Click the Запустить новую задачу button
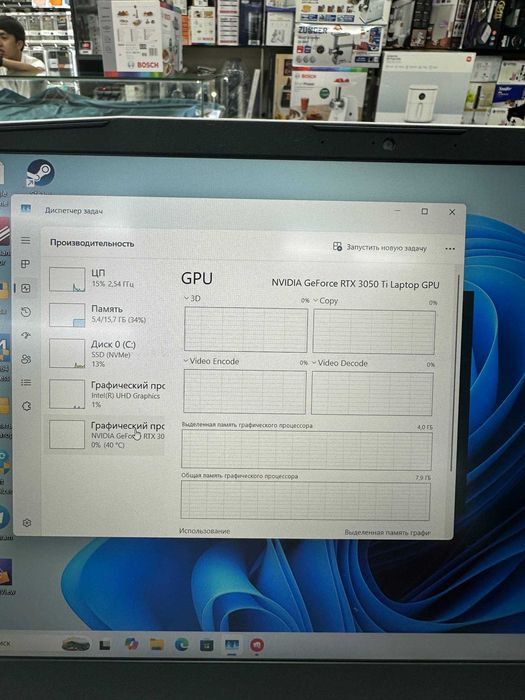525x700 pixels. tap(379, 247)
